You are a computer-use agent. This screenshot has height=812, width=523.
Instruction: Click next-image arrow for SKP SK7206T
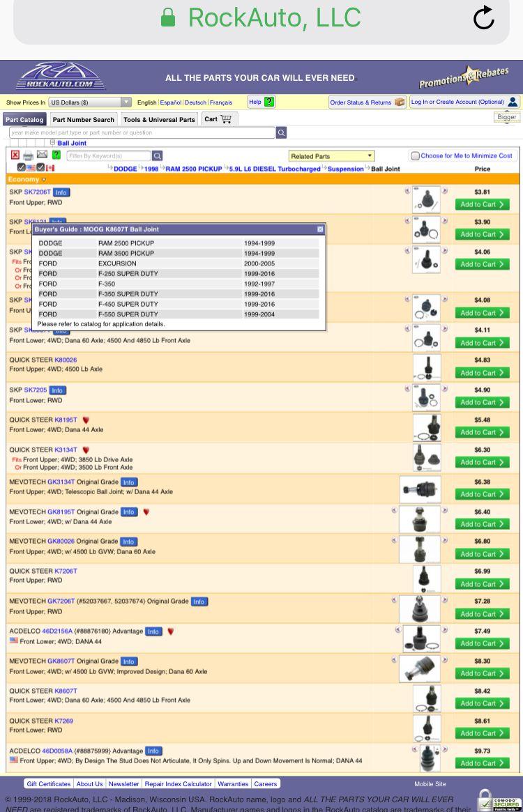(445, 191)
